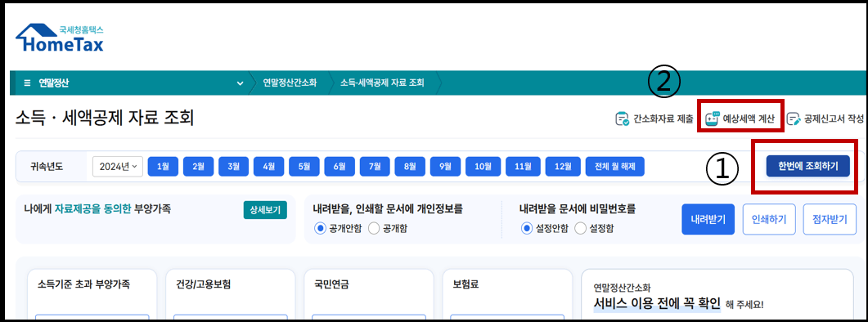
Task: Open the 국민연금 card
Action: tap(369, 295)
